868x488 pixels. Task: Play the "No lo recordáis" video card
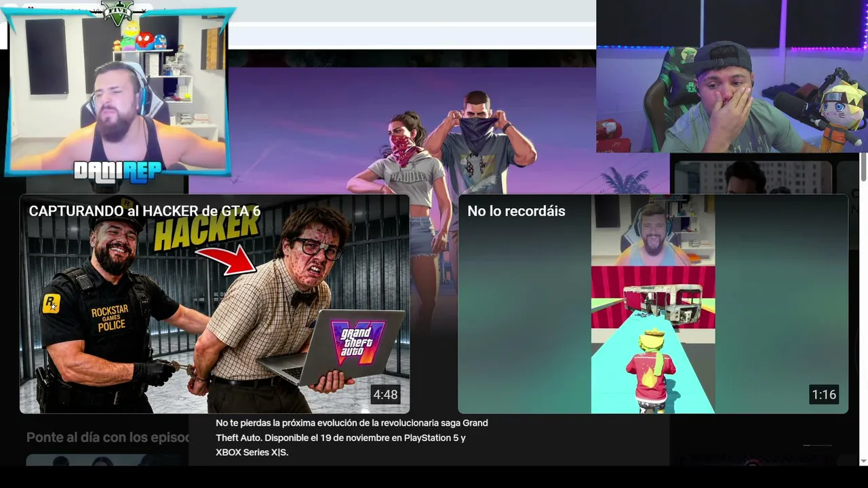[653, 304]
